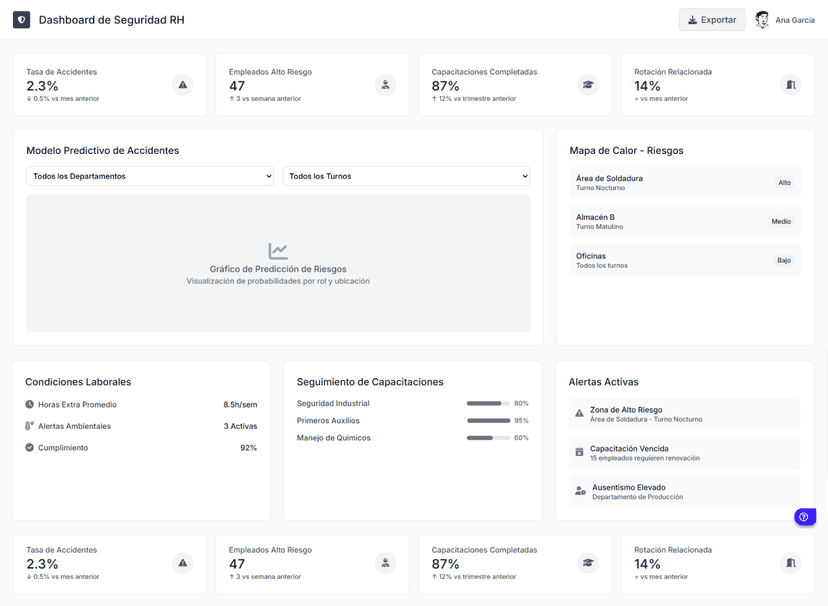
Task: Click worker icon in top Empleados Alto Riesgo card
Action: (x=385, y=85)
